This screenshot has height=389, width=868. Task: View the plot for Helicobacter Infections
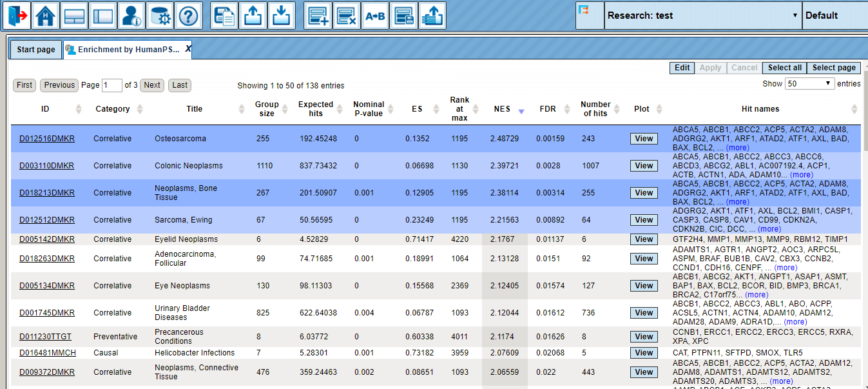[x=644, y=353]
